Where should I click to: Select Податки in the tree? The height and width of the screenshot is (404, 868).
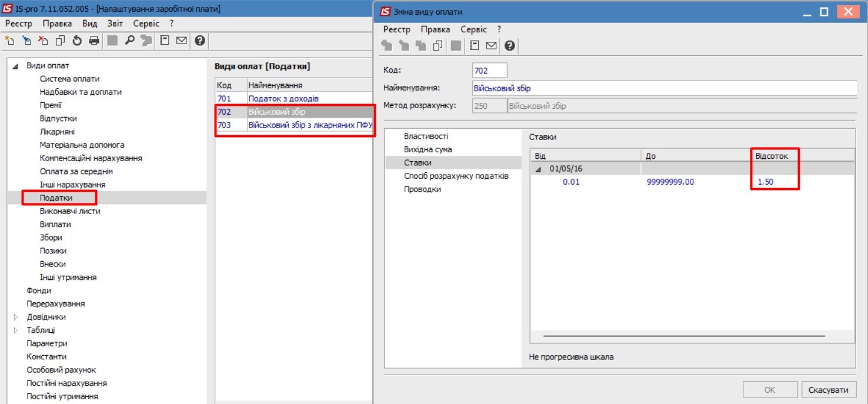(x=56, y=198)
